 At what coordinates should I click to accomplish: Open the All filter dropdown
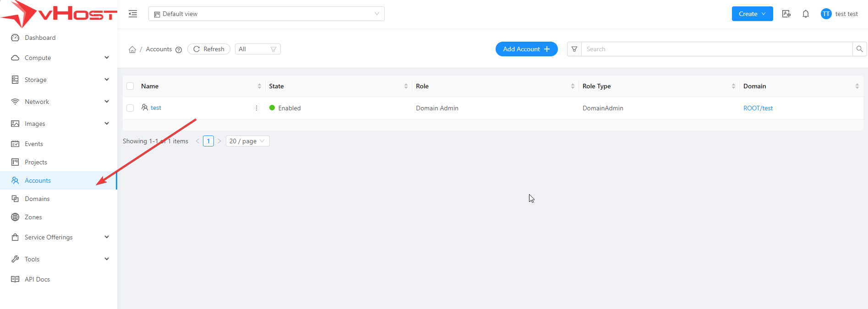pyautogui.click(x=257, y=49)
